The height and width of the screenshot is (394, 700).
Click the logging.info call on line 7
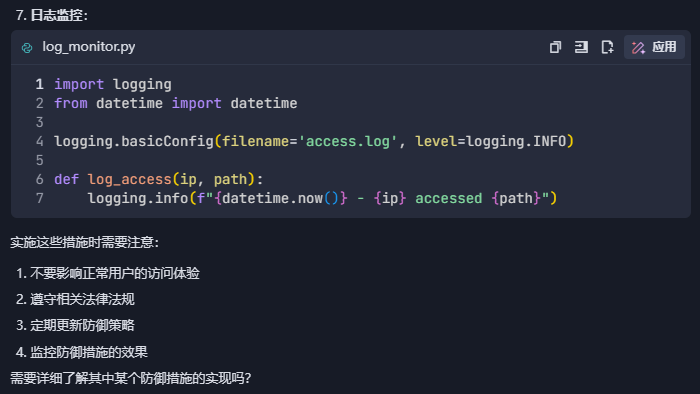tap(138, 198)
